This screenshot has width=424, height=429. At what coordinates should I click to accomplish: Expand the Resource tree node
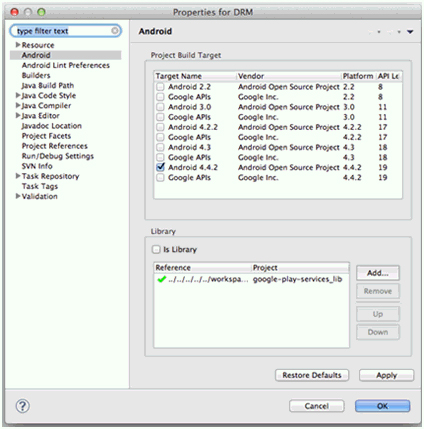pos(18,45)
